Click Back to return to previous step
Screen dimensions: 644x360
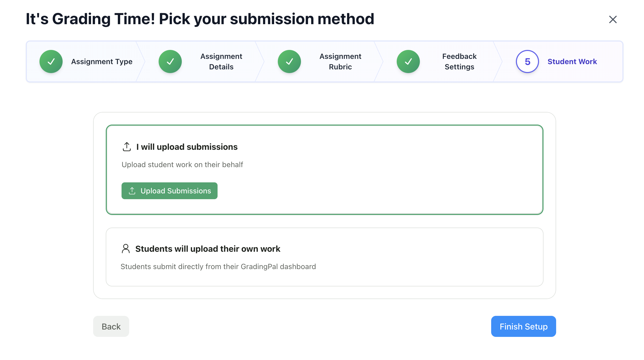click(x=111, y=326)
